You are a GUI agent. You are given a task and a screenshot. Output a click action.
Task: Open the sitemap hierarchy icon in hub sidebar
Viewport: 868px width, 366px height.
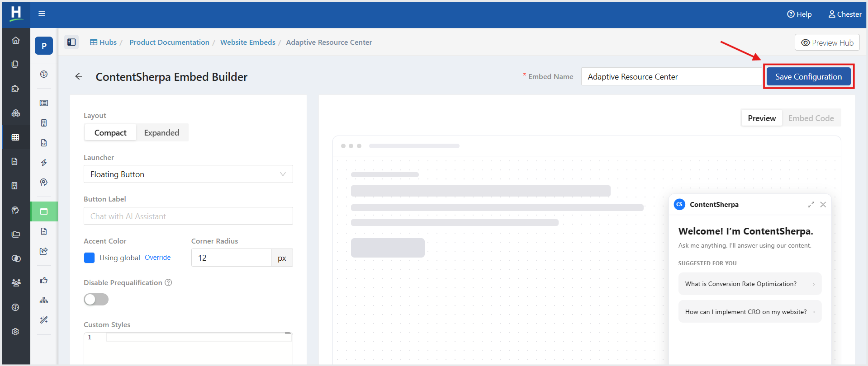(x=44, y=300)
